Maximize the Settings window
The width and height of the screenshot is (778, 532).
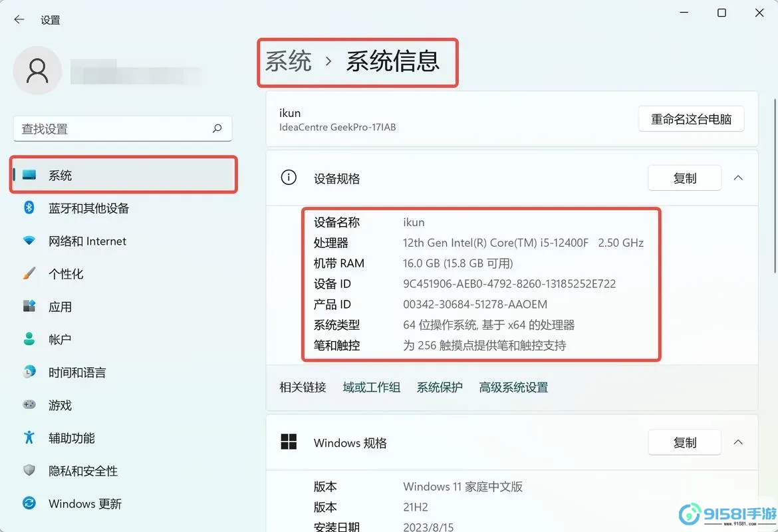click(722, 13)
